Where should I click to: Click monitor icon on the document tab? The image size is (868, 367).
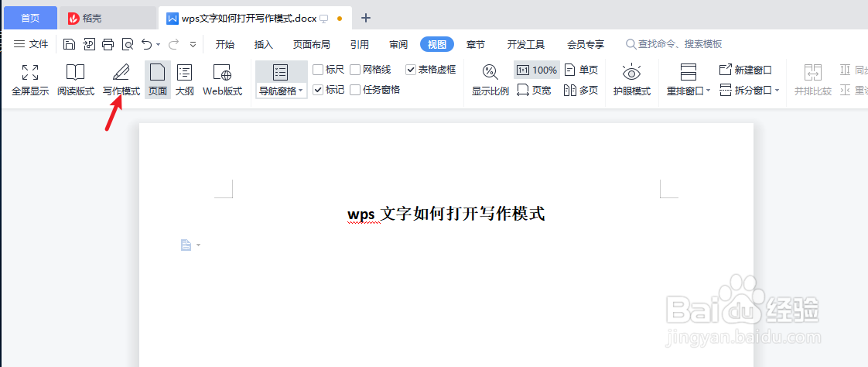click(x=324, y=19)
